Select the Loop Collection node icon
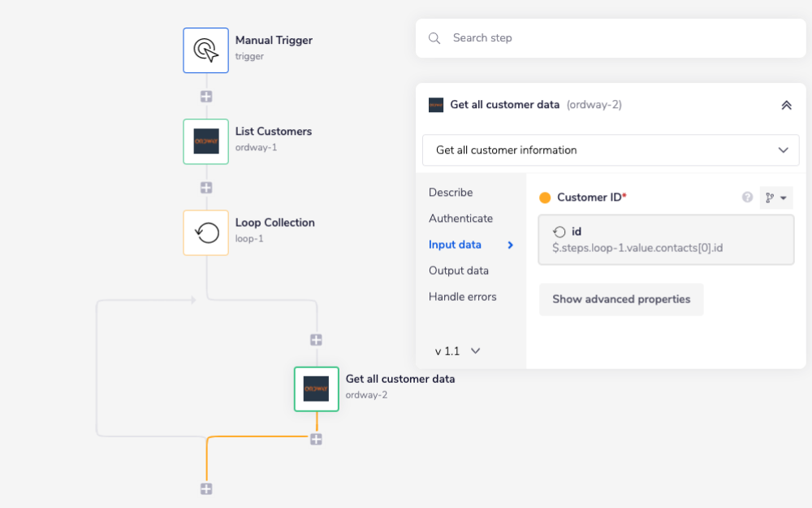812x508 pixels. coord(206,232)
